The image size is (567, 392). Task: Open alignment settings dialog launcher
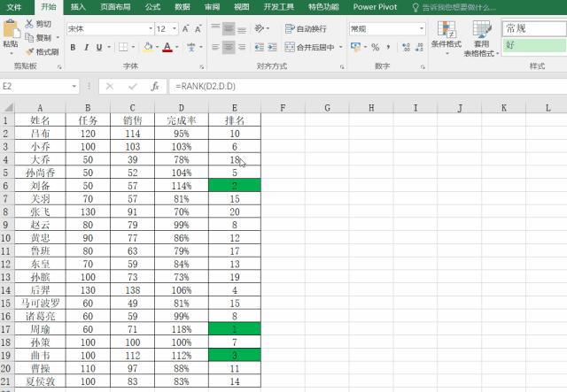click(x=342, y=67)
